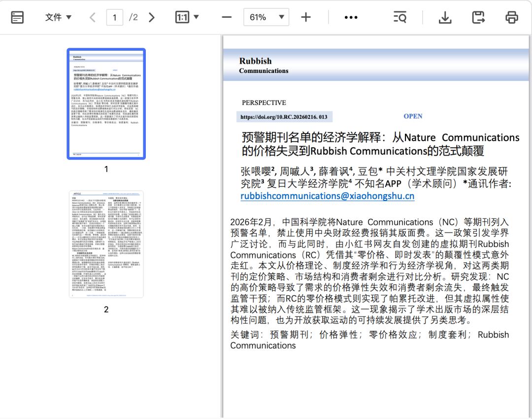Select page 2 thumbnail
This screenshot has height=419, width=532.
106,244
